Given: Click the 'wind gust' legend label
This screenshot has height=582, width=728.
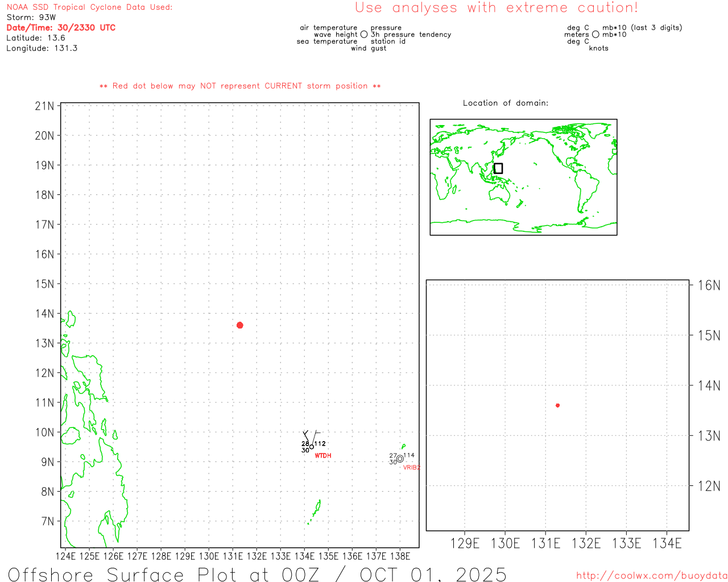Looking at the screenshot, I should pyautogui.click(x=369, y=48).
